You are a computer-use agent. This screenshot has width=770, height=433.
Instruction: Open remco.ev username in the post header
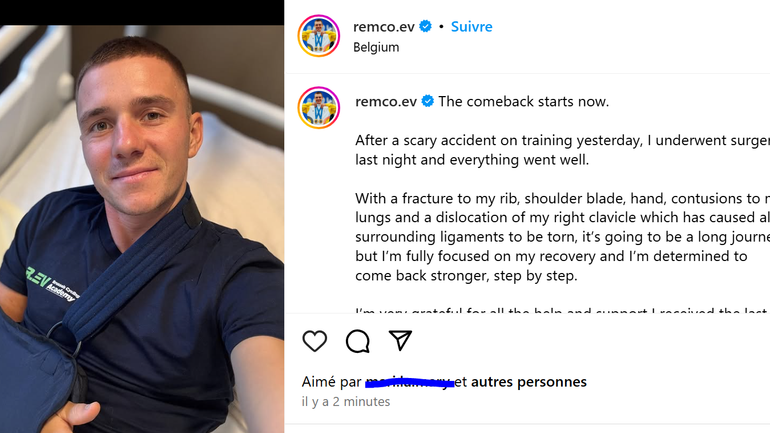[384, 27]
